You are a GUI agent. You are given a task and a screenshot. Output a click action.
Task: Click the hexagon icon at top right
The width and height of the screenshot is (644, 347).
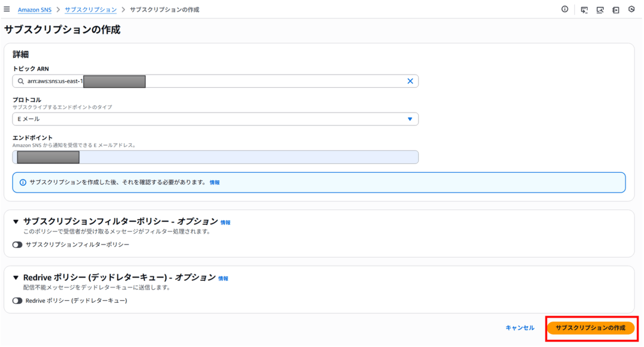coord(631,10)
